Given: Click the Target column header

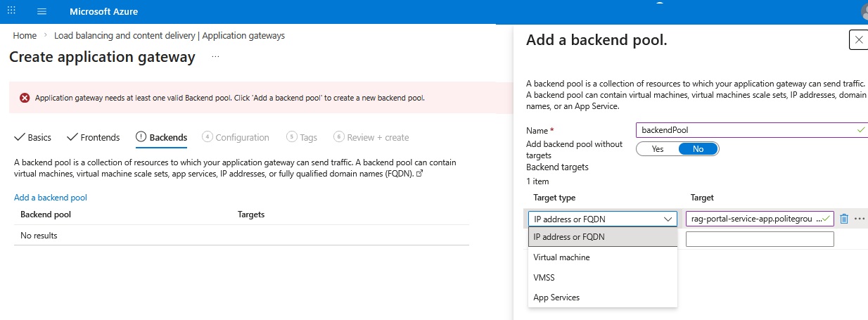Looking at the screenshot, I should coord(702,198).
